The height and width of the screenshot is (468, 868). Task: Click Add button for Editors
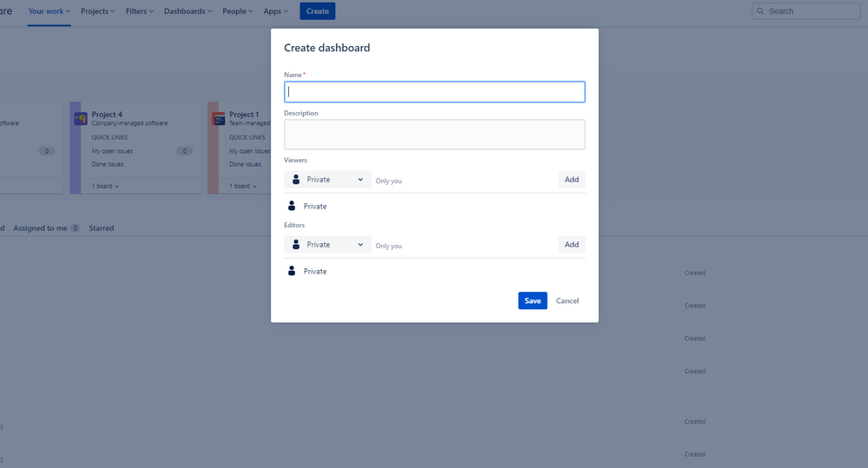coord(571,244)
